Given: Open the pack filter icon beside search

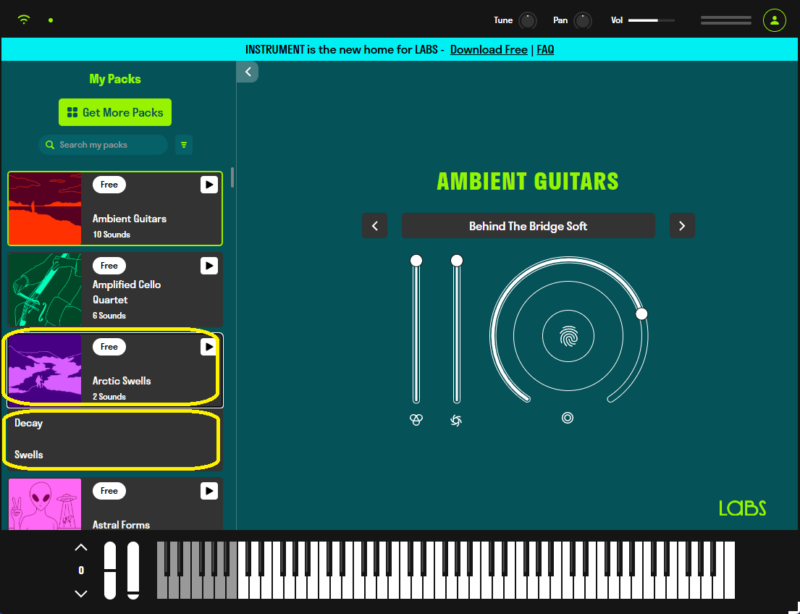Looking at the screenshot, I should click(x=184, y=145).
